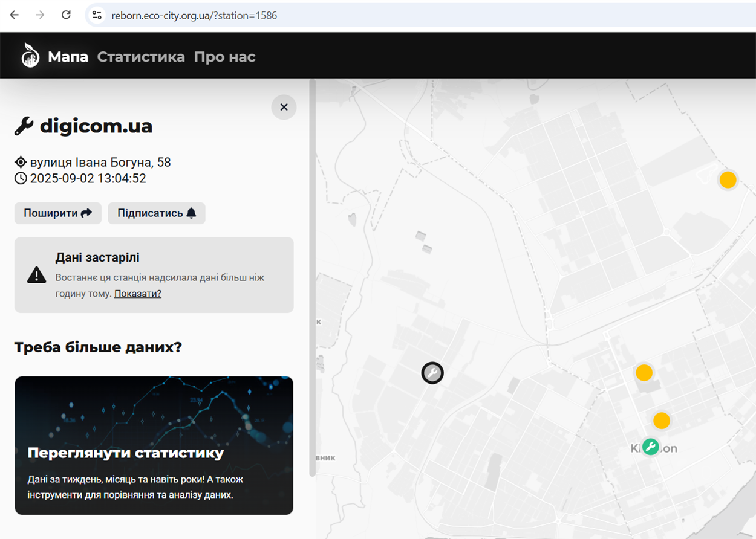Click the browser forward arrow
Viewport: 756px width, 539px height.
40,15
